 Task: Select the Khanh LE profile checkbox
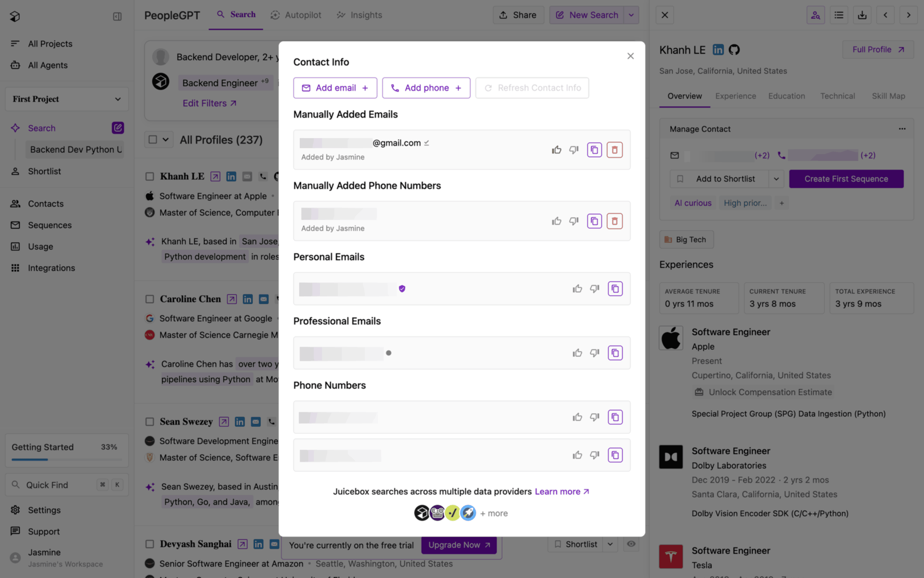pyautogui.click(x=150, y=176)
